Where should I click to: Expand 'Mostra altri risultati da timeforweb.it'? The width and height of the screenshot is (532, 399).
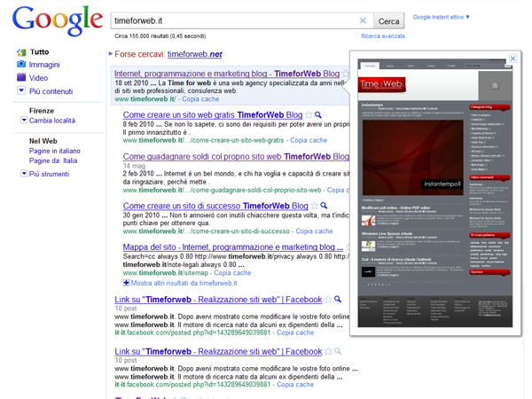188,283
